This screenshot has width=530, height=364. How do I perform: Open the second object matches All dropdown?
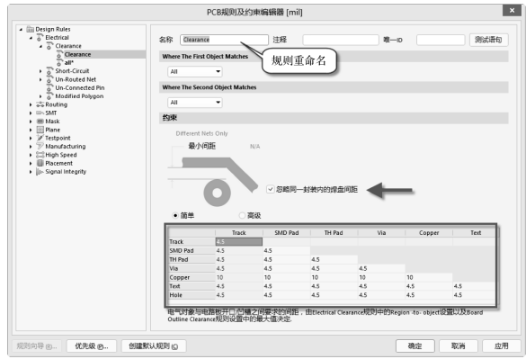[195, 102]
